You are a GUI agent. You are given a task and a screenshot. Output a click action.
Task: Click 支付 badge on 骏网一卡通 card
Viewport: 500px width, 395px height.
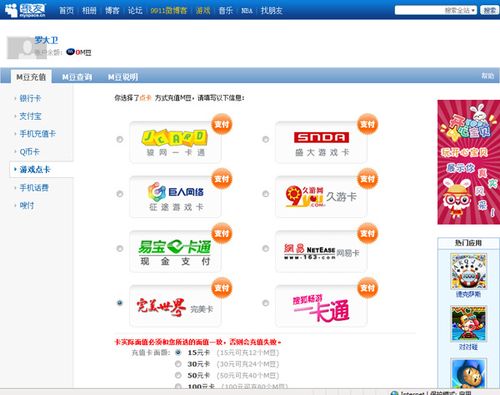(222, 124)
